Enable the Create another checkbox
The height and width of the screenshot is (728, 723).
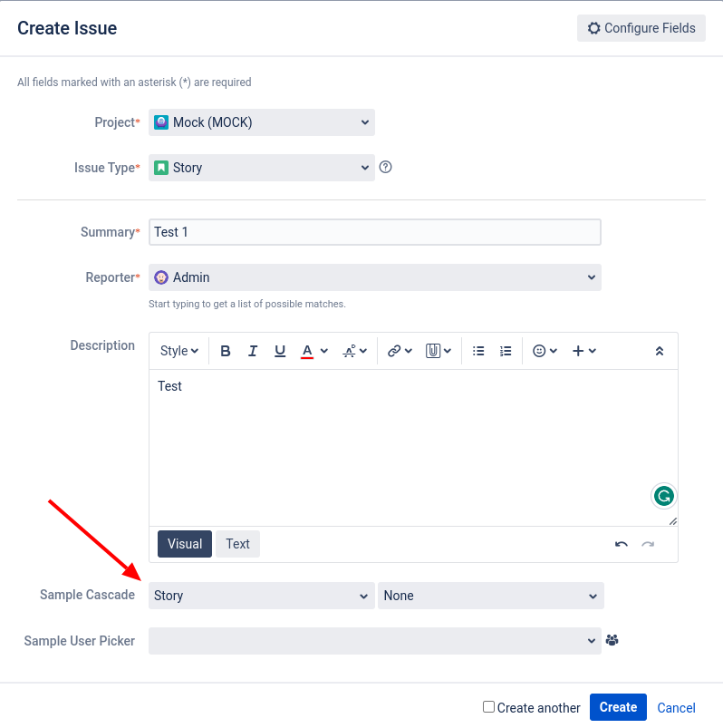[488, 707]
